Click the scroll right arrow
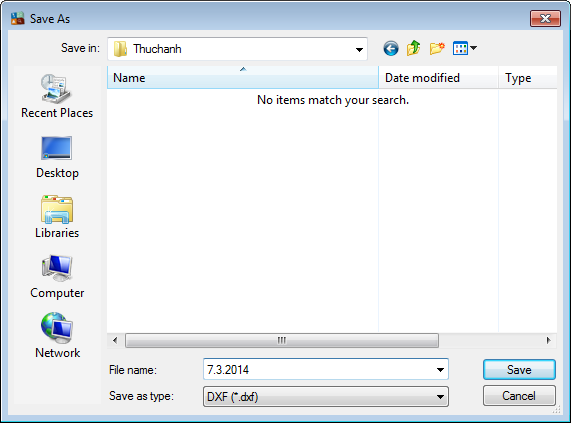571x423 pixels. coord(549,341)
